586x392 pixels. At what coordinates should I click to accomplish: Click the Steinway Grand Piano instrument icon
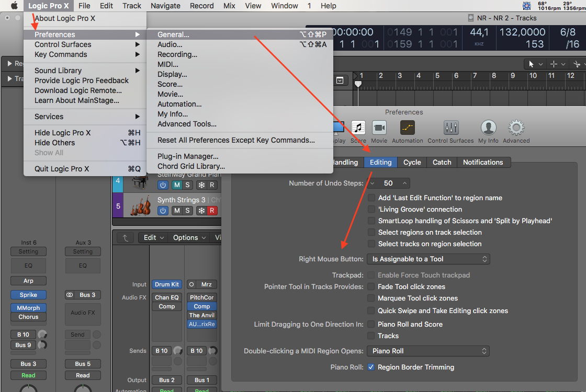coord(139,183)
